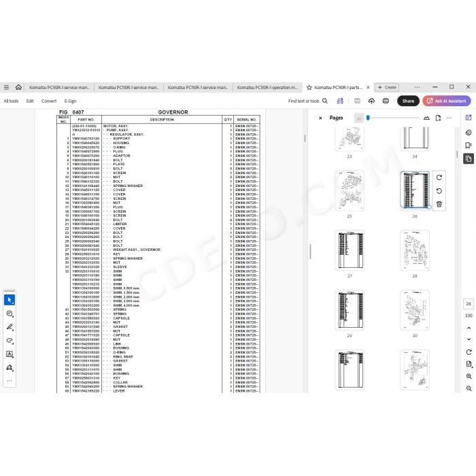476x476 pixels.
Task: Close the Pages panel
Action: [x=320, y=118]
